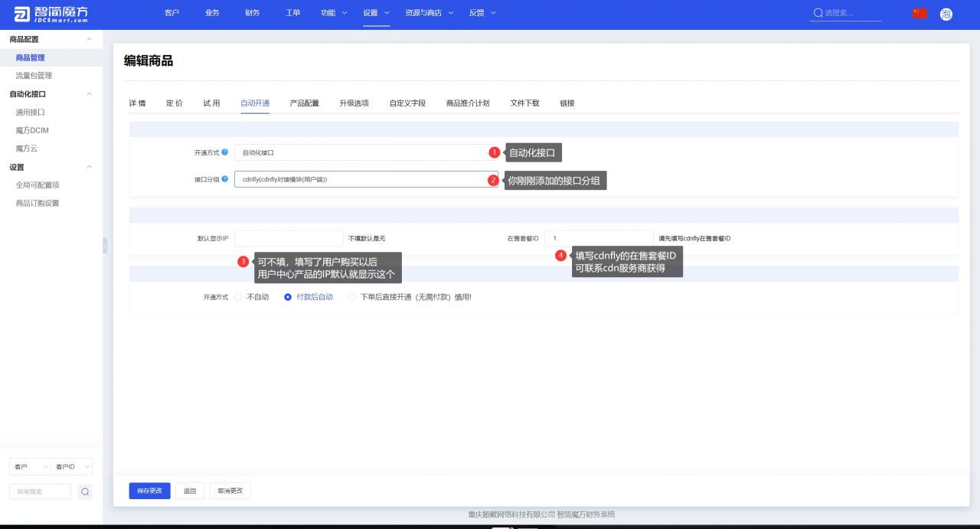Expand the 设置 top menu dropdown

[376, 13]
